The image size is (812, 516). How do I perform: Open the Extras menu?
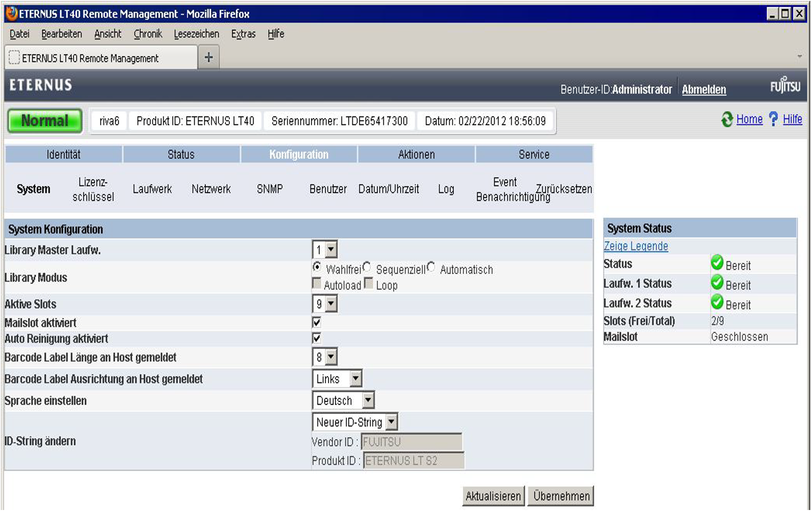[x=243, y=34]
